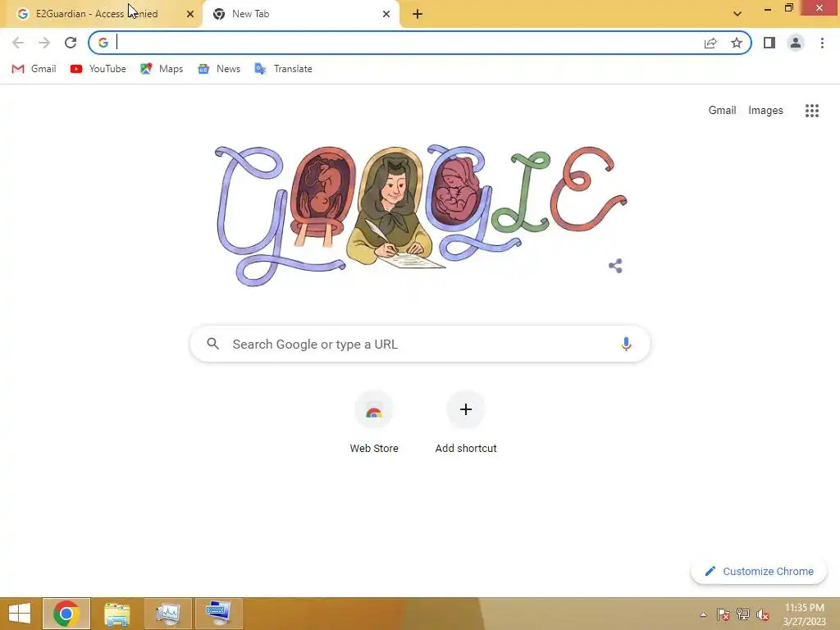This screenshot has width=840, height=630.
Task: Open the Action Center flag icon
Action: coord(724,614)
